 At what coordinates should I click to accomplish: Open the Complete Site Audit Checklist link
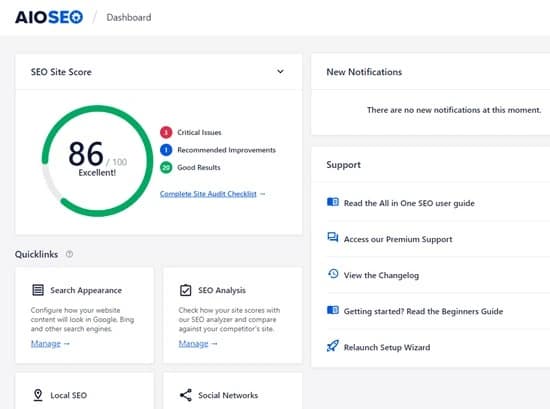coord(208,194)
